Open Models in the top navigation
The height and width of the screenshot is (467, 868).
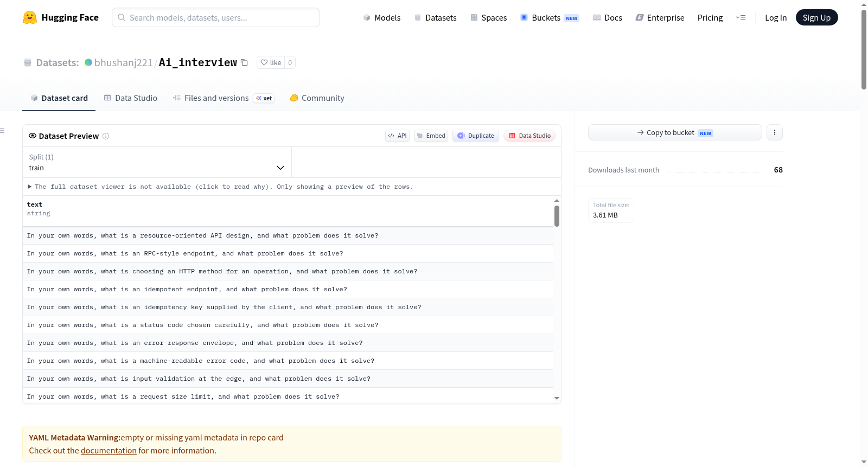click(x=382, y=17)
